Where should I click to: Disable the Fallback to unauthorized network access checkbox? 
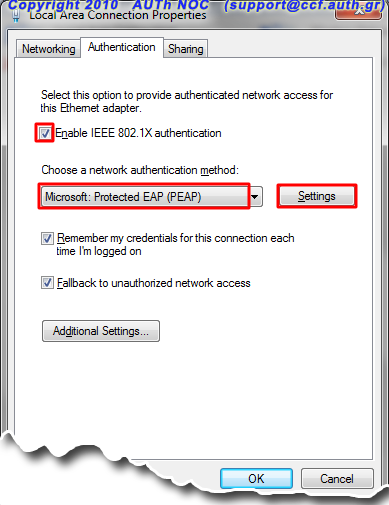click(x=47, y=283)
